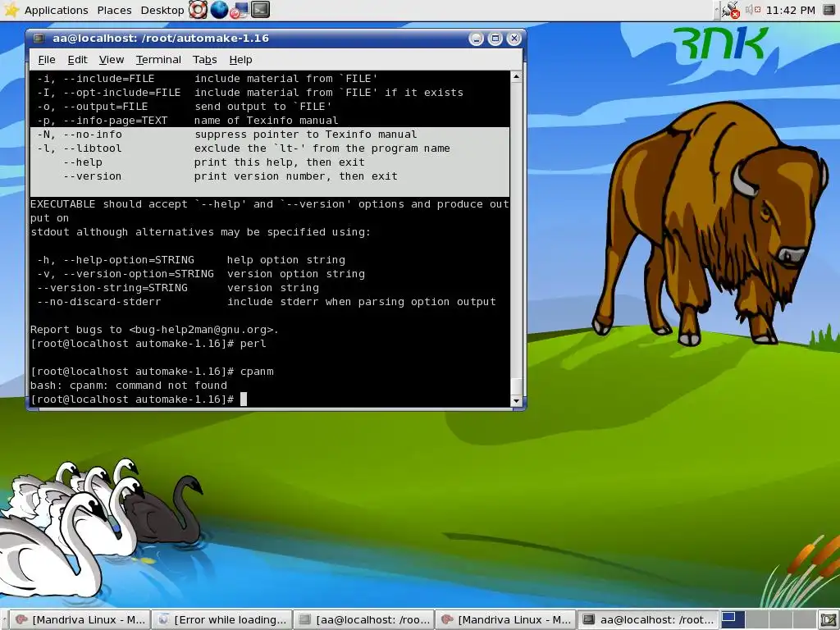The height and width of the screenshot is (630, 840).
Task: Select the fourth workspace in the switcher
Action: (x=803, y=620)
